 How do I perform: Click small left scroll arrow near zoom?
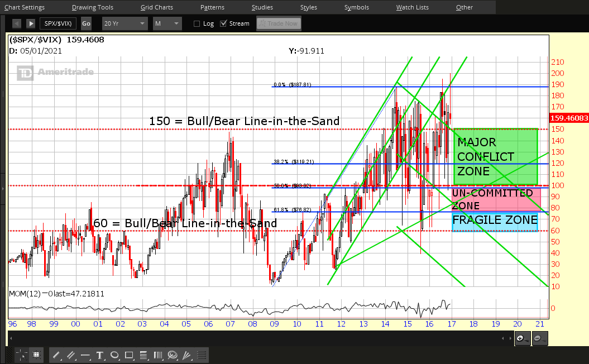tap(504, 338)
